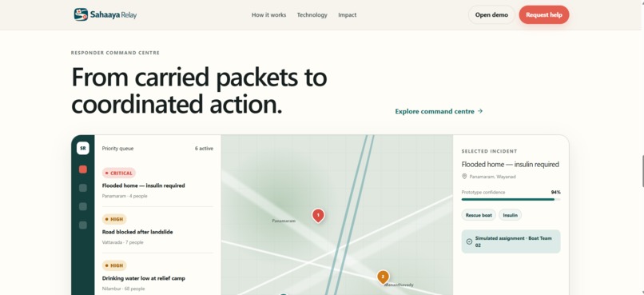Click the Rescue boat tag

point(479,215)
